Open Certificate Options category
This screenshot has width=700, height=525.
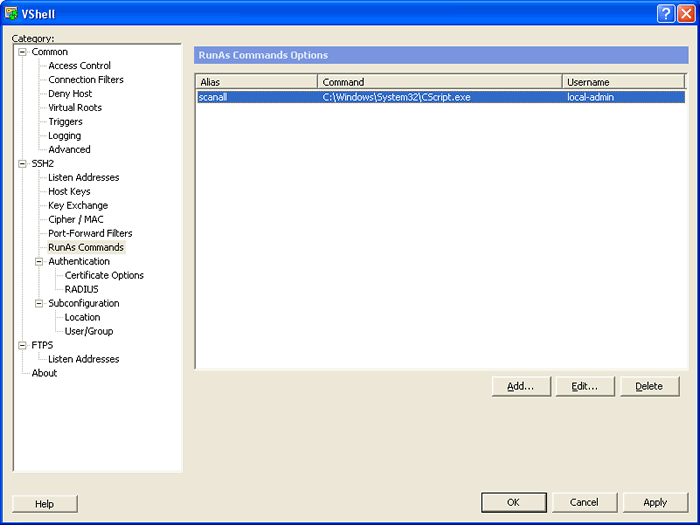point(104,275)
